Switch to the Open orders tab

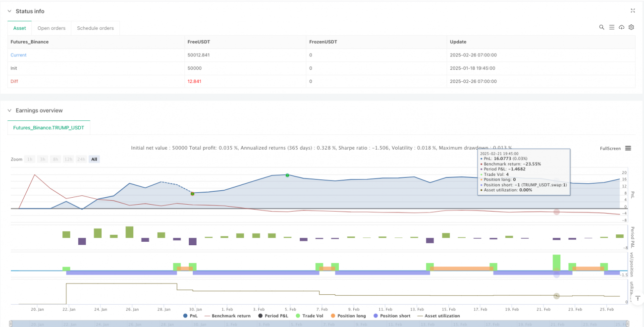coord(52,28)
